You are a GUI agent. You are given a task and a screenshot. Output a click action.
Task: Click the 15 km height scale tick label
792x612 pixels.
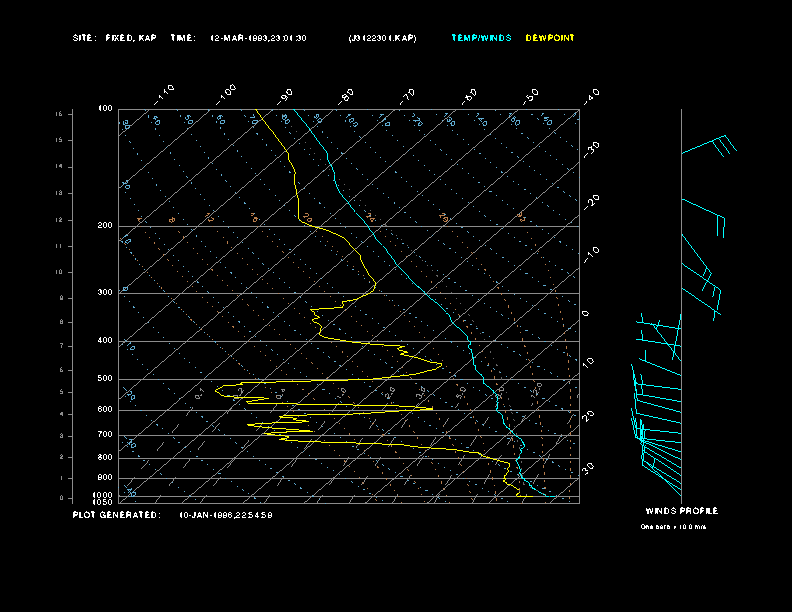(x=59, y=114)
